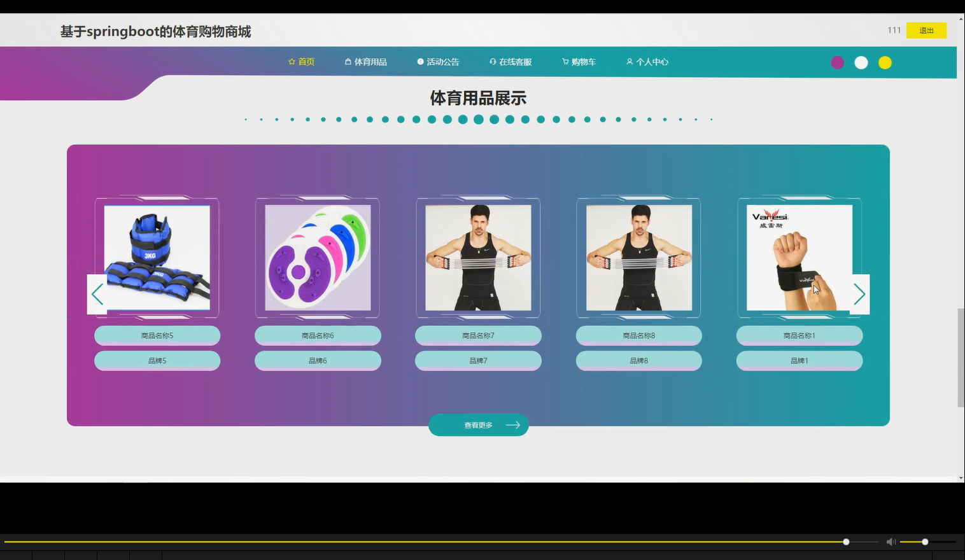The image size is (965, 560).
Task: Click the site title 基于springboot的体育购物商城
Action: pyautogui.click(x=156, y=31)
